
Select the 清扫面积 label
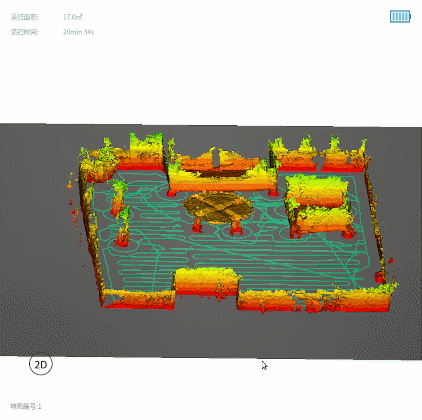[x=24, y=17]
